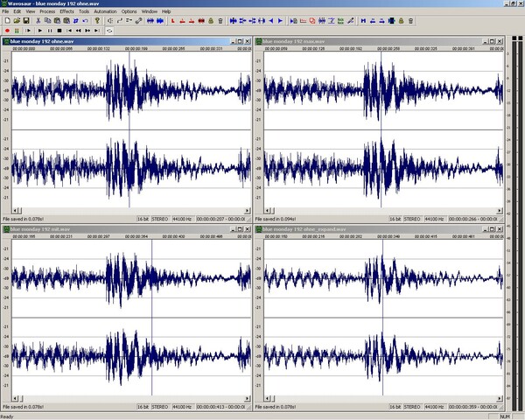Play audio with the play button
The height and width of the screenshot is (420, 525).
[40, 31]
